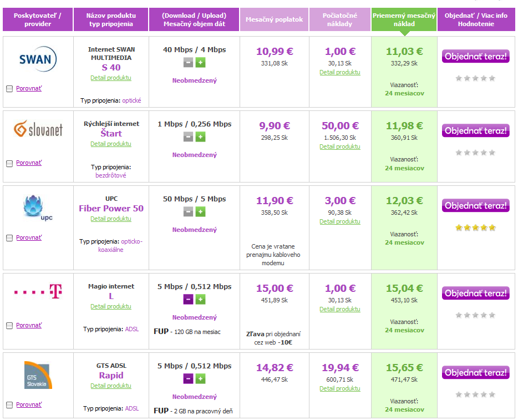Screen dimensions: 518x420
Task: Click the GTS Slovakia logo
Action: point(38,375)
